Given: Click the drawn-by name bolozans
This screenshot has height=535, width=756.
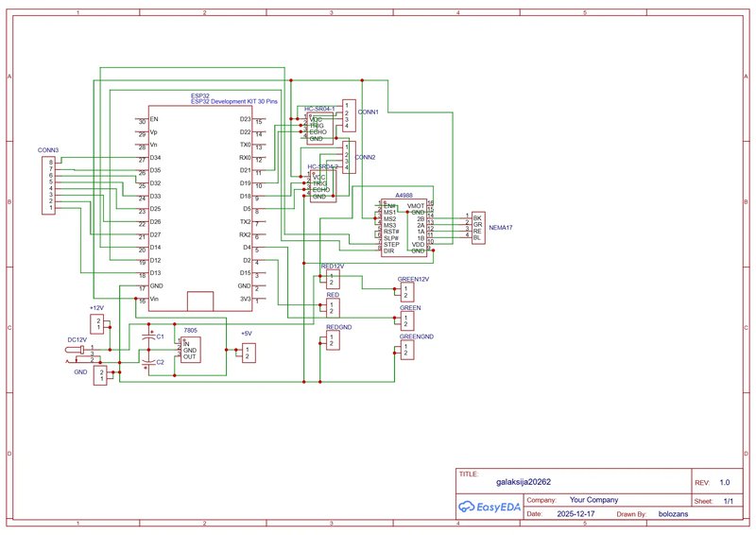Looking at the screenshot, I should coord(673,514).
